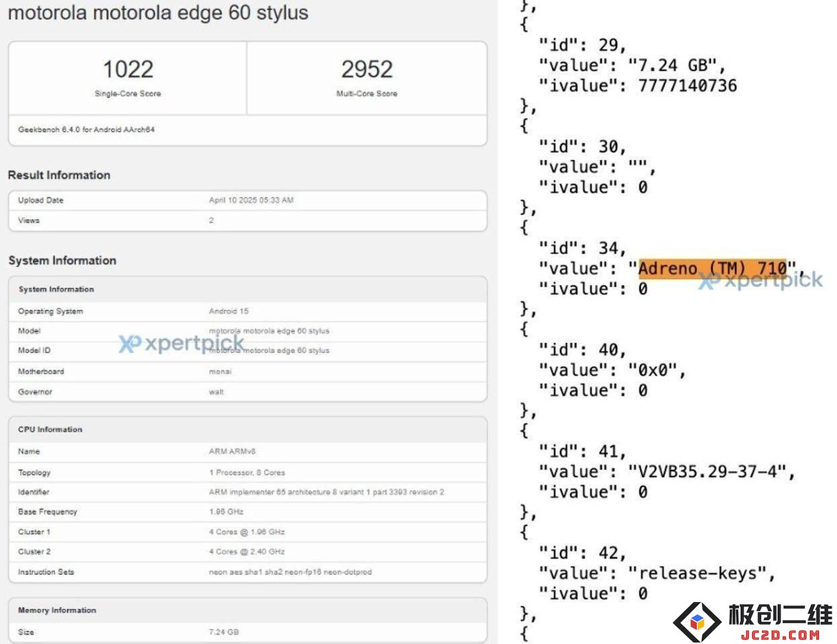The width and height of the screenshot is (837, 644).
Task: Click the JSON line '"id": 41'
Action: (582, 451)
